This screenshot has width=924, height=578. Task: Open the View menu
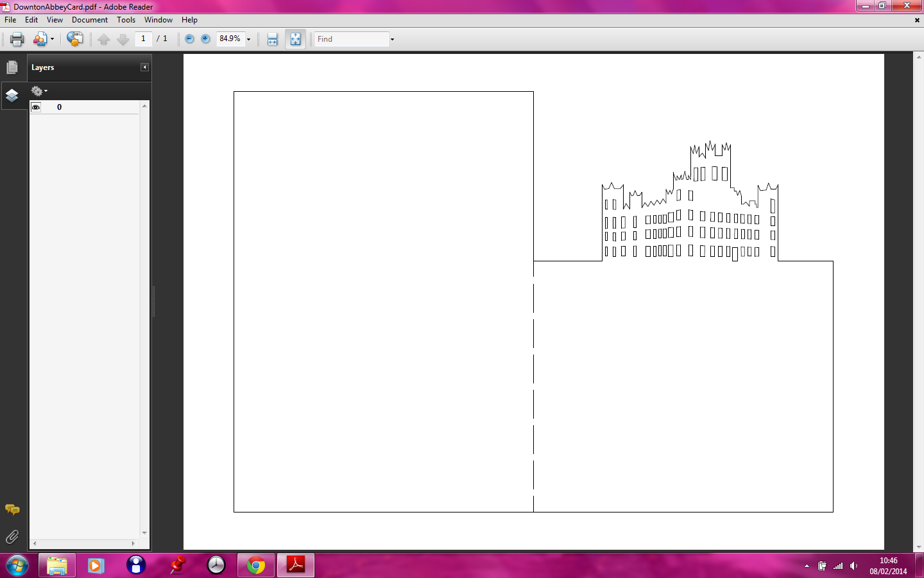coord(55,20)
